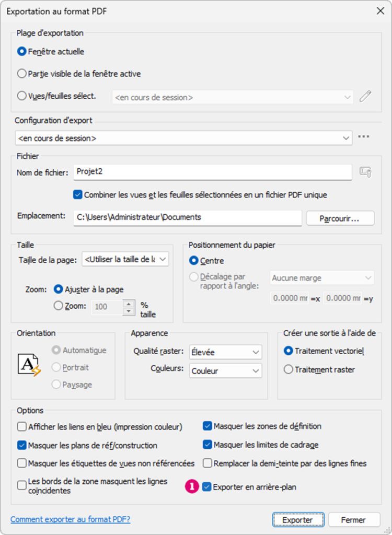Click the pencil icon to edit selected views/sheets
The image size is (392, 535).
point(365,96)
